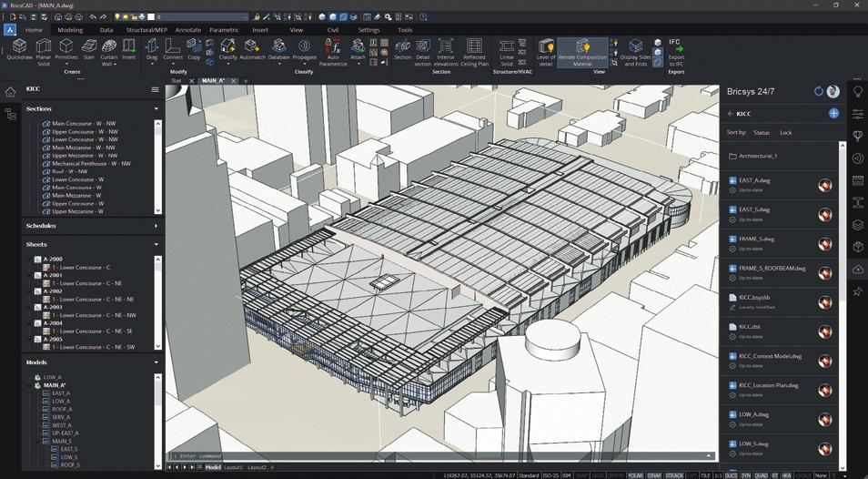This screenshot has width=868, height=479.
Task: Switch to Layout1 tab
Action: point(233,468)
